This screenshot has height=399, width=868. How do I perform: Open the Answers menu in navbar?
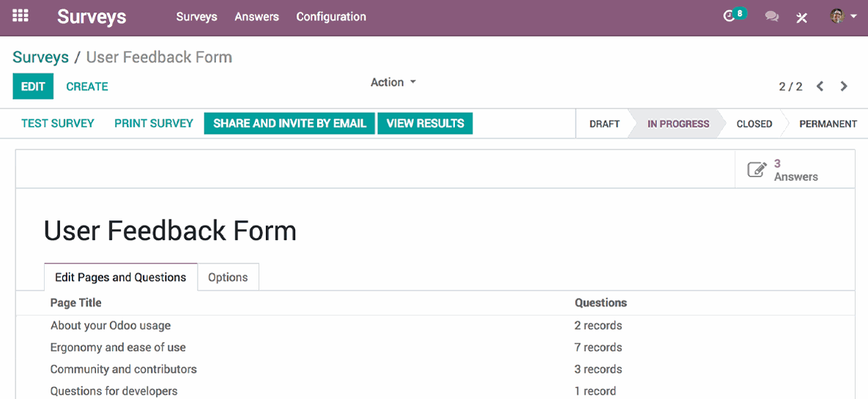click(256, 17)
